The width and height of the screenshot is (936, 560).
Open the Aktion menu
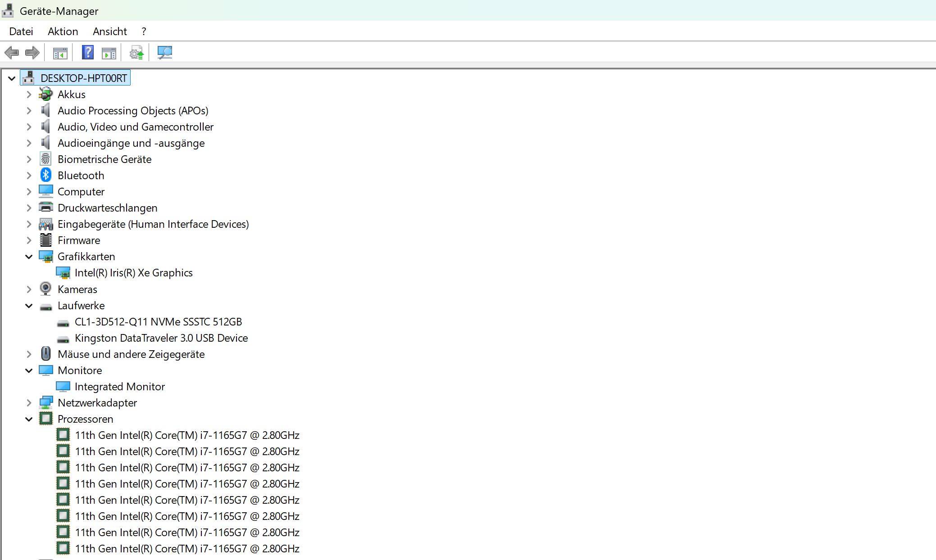tap(63, 32)
